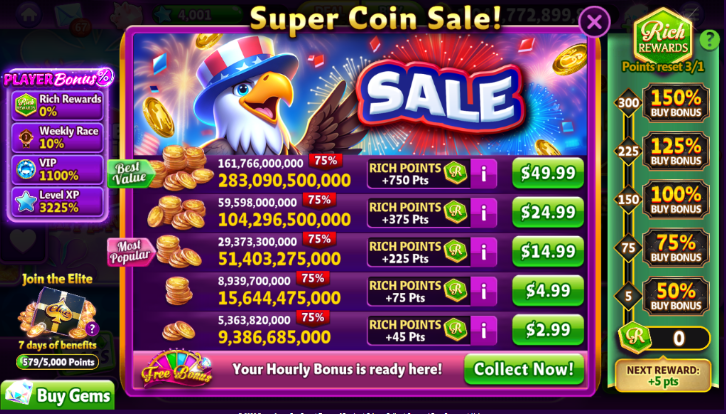Click the 579/5,000 Points progress bar
The width and height of the screenshot is (726, 414).
(x=57, y=362)
